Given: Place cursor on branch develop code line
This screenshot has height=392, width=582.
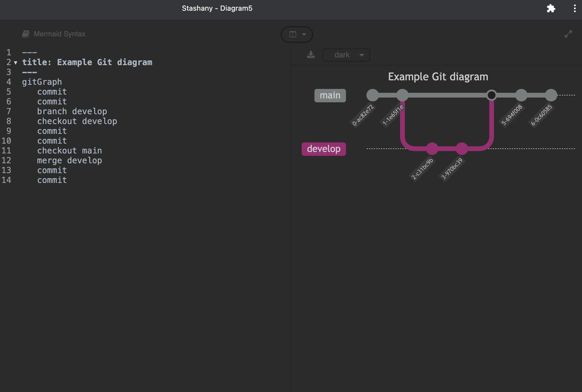Looking at the screenshot, I should (72, 111).
